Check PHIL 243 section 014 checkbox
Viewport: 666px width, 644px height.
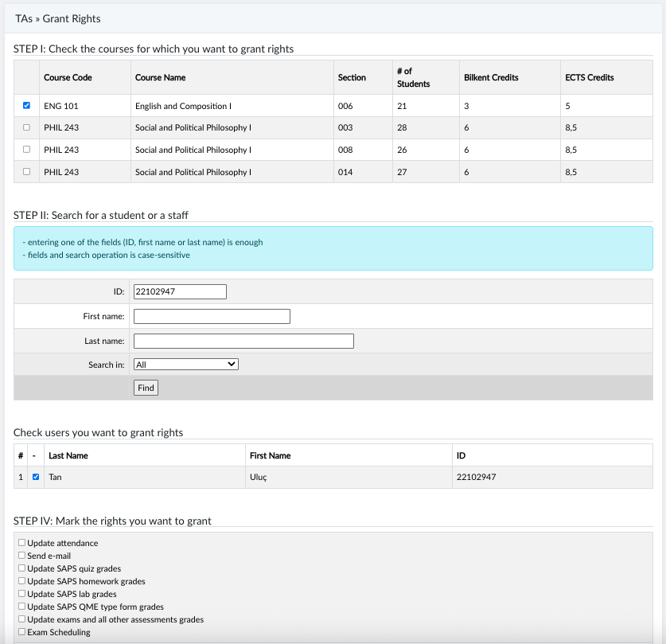pos(26,172)
